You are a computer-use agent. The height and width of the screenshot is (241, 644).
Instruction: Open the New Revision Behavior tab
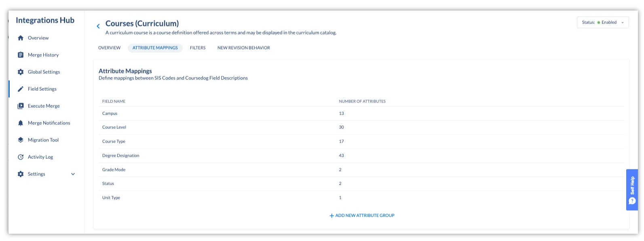click(x=244, y=48)
